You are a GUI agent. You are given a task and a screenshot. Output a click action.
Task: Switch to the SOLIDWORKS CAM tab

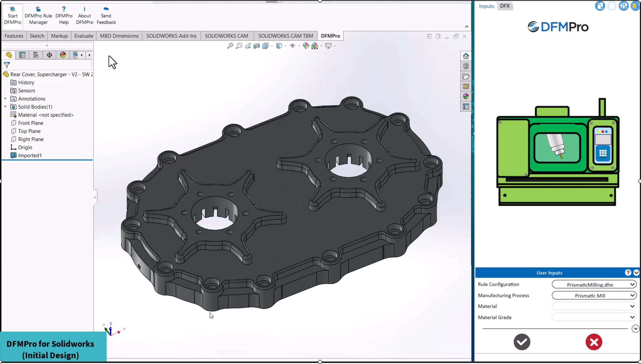point(226,36)
